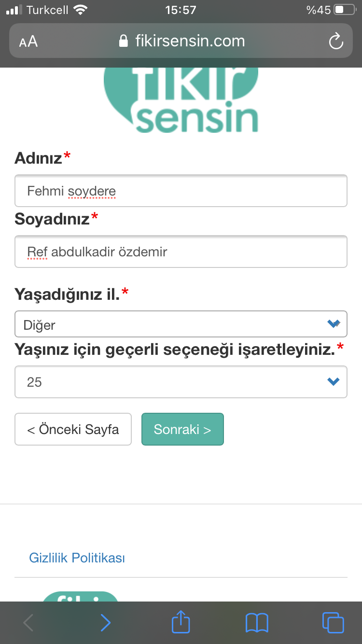Viewport: 362px width, 644px height.
Task: Tap the Safari share icon
Action: pyautogui.click(x=181, y=622)
